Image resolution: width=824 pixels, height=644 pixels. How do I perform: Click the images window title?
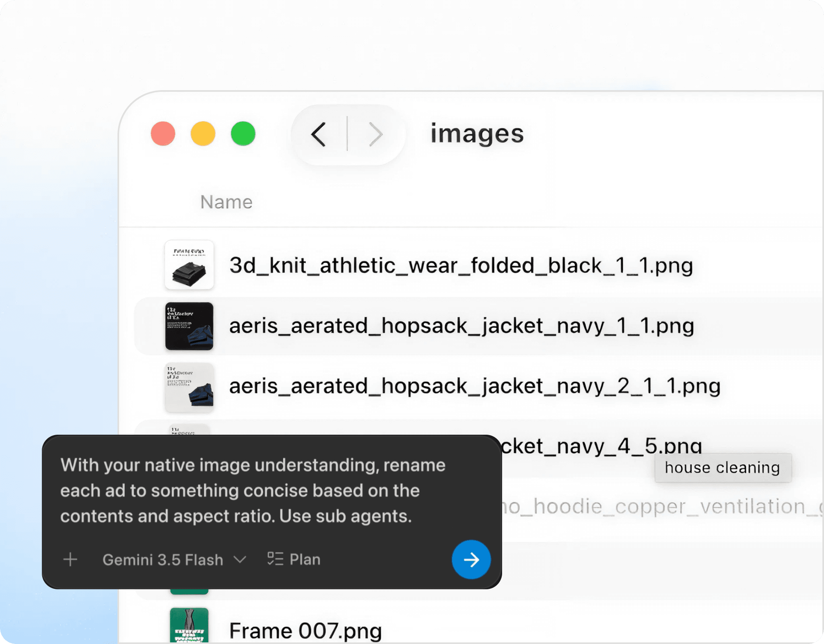click(477, 134)
